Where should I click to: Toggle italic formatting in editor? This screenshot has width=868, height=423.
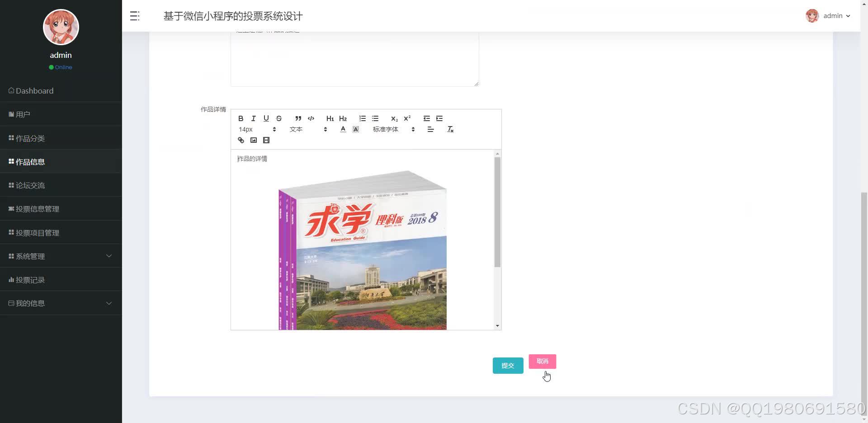[x=254, y=118]
